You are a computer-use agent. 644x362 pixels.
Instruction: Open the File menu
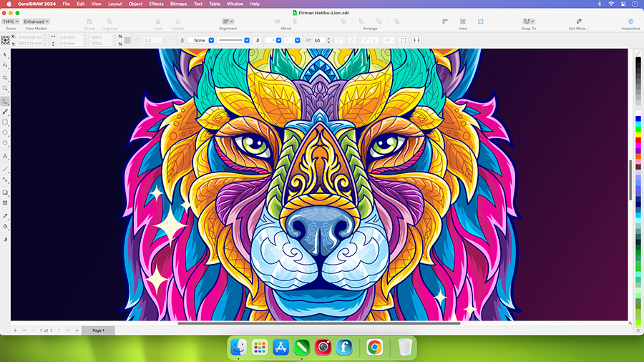point(66,4)
